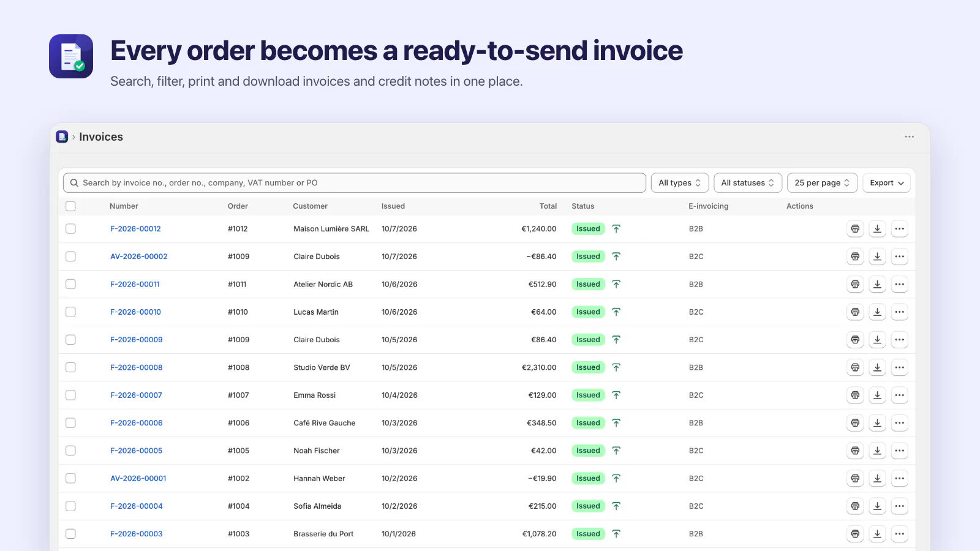Click the customer name Hannah Weber
This screenshot has width=980, height=551.
tap(319, 478)
